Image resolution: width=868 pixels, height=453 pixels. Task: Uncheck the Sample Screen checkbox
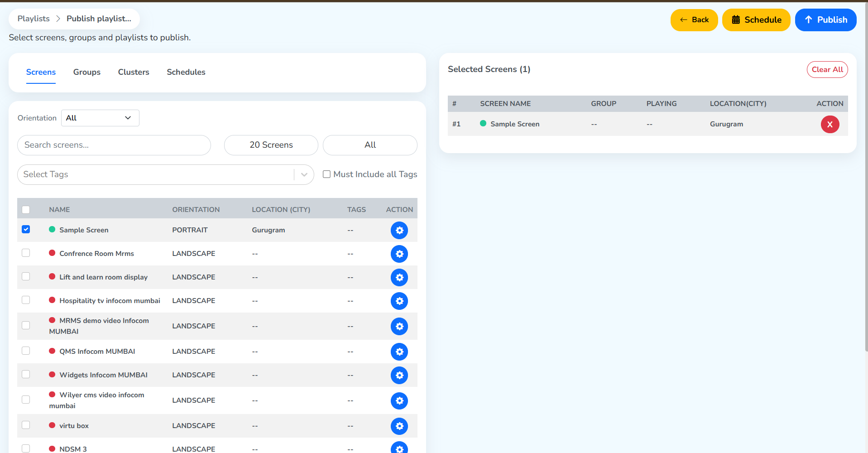click(26, 229)
